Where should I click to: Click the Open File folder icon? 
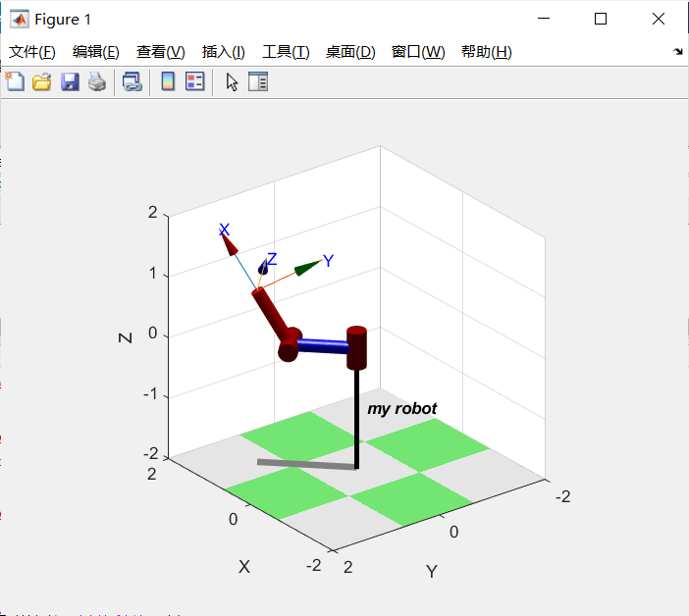[42, 82]
